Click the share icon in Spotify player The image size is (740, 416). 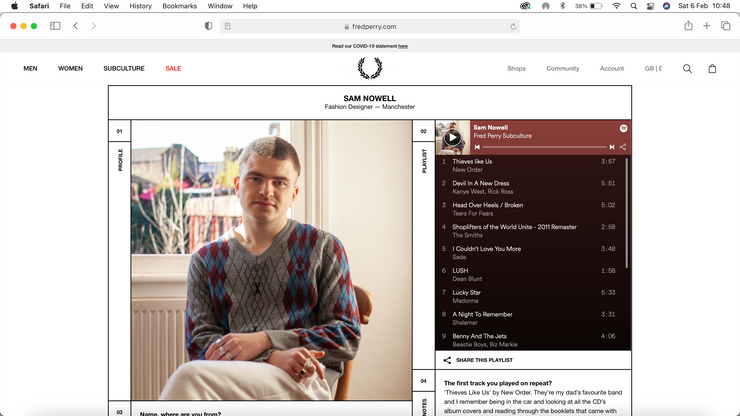(623, 147)
